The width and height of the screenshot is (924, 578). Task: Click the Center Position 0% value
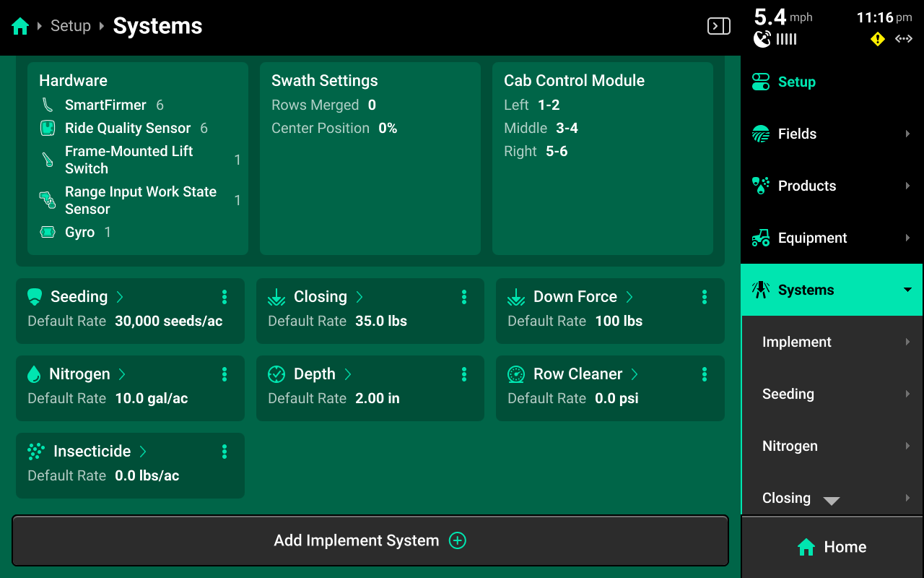tap(388, 128)
